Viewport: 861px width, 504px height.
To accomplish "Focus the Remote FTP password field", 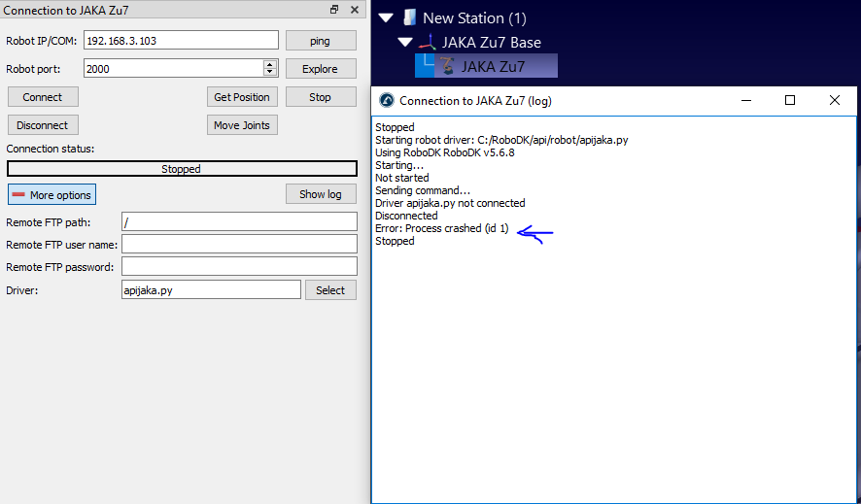I will (239, 267).
